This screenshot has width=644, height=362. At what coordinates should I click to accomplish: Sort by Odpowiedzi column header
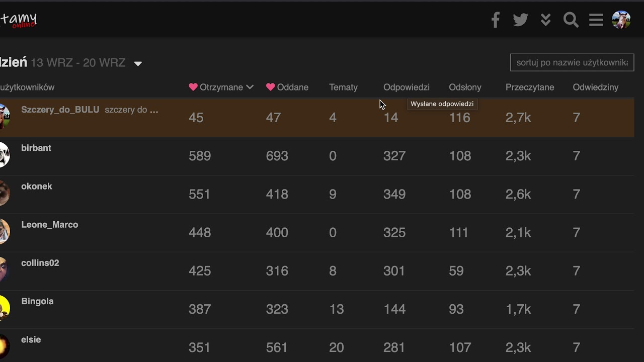[x=406, y=87]
